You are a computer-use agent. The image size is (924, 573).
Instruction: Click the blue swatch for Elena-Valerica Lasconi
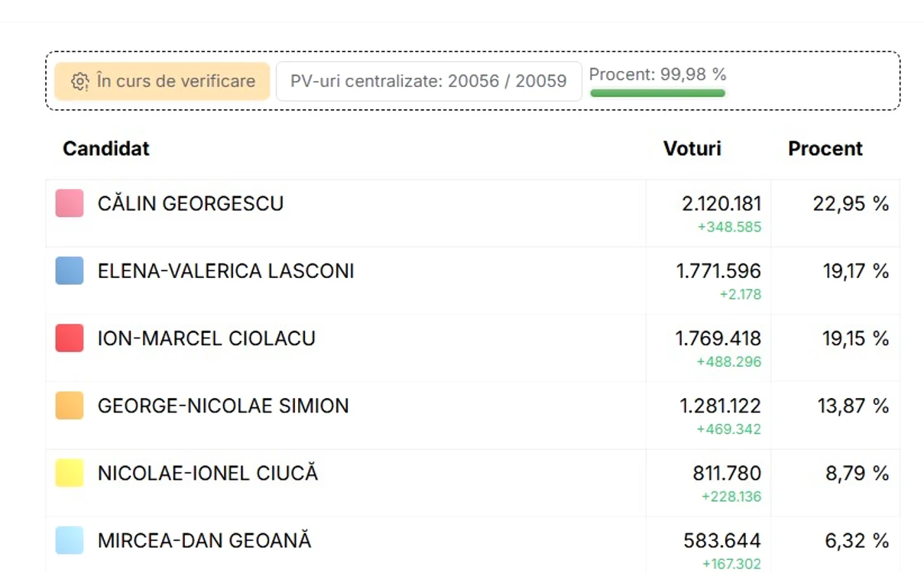[70, 271]
